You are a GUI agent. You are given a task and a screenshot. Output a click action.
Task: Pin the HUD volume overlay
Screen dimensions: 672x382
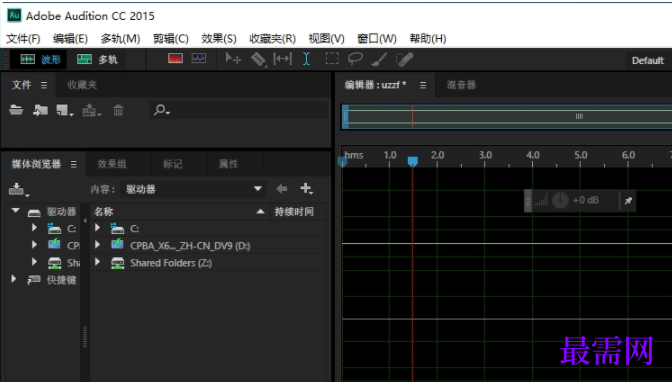point(628,201)
